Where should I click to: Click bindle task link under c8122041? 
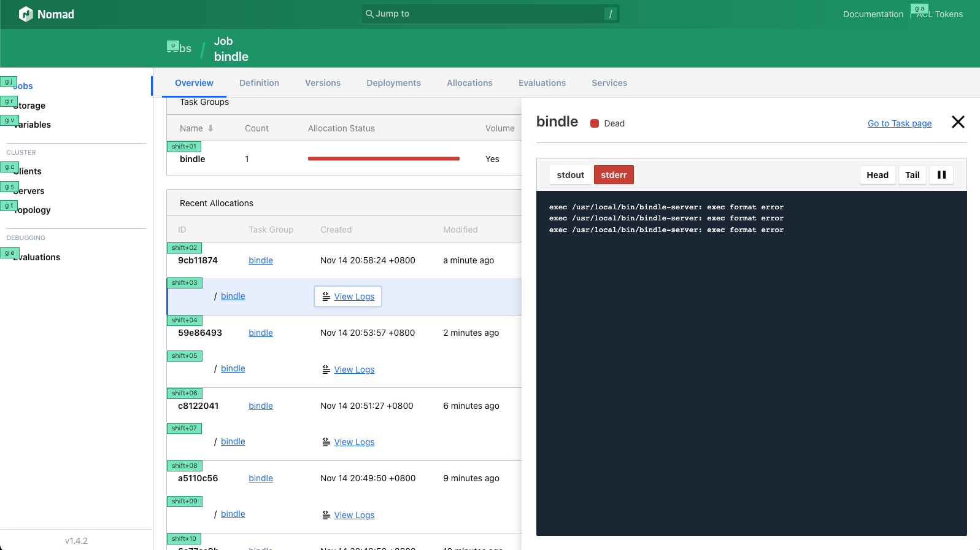pos(233,441)
